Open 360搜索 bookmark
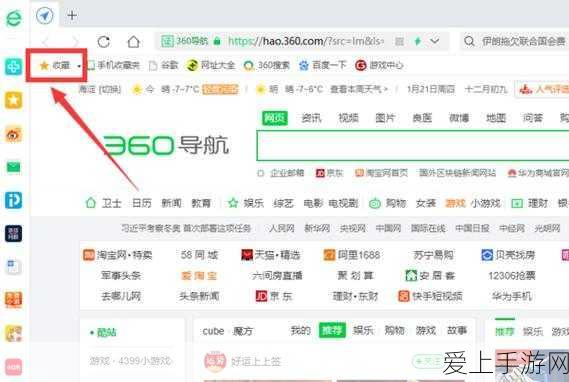Image resolution: width=569 pixels, height=382 pixels. [267, 66]
